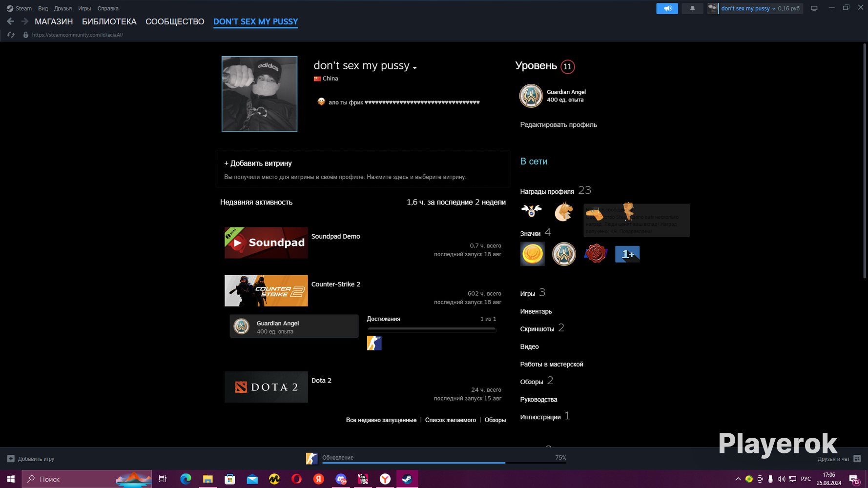868x488 pixels.
Task: Click the orange horse-head profile award
Action: tap(563, 211)
